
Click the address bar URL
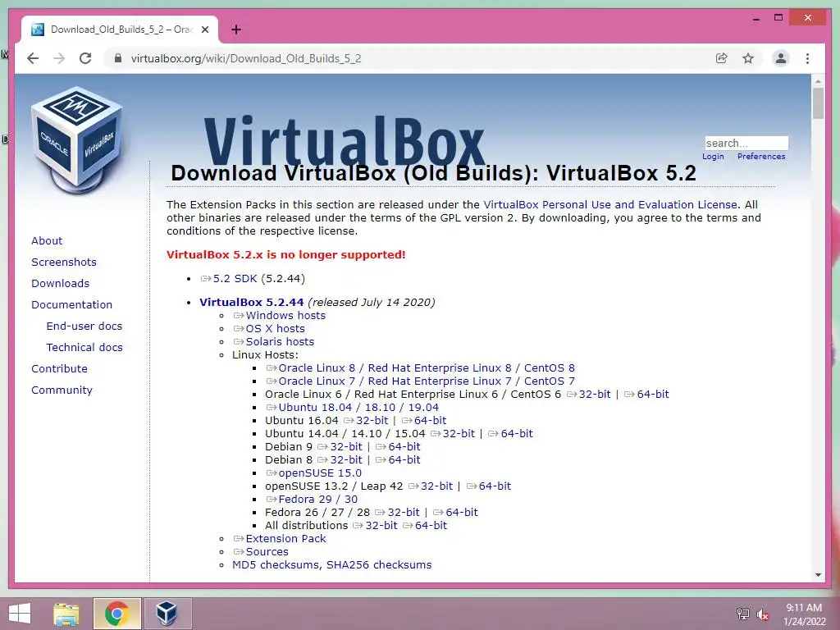(x=246, y=58)
